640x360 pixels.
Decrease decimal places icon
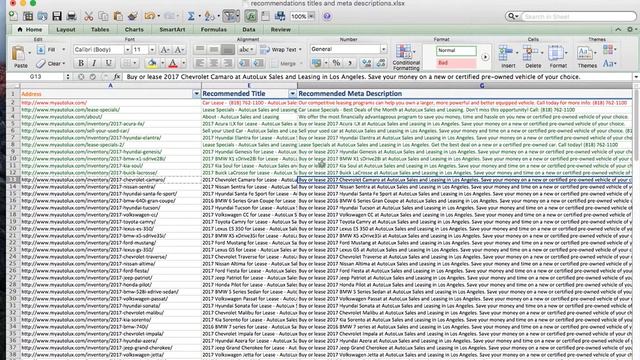(381, 63)
